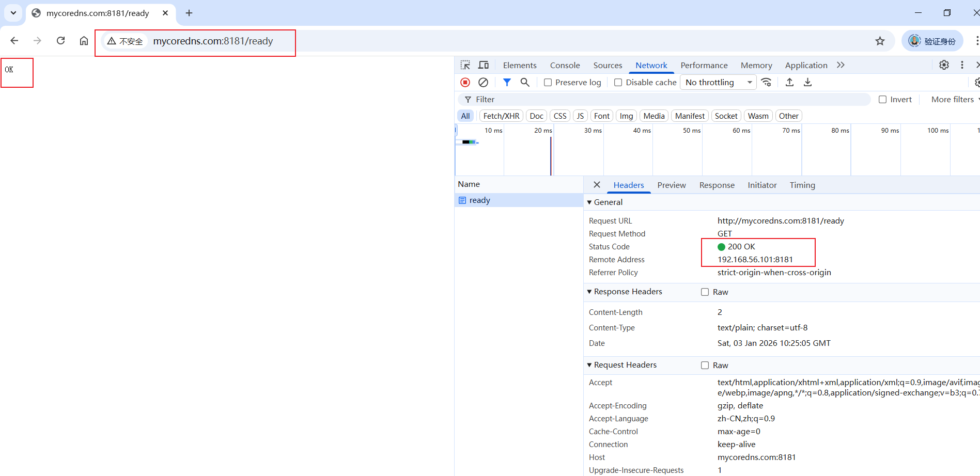Enable Preserve log checkbox

pos(548,83)
